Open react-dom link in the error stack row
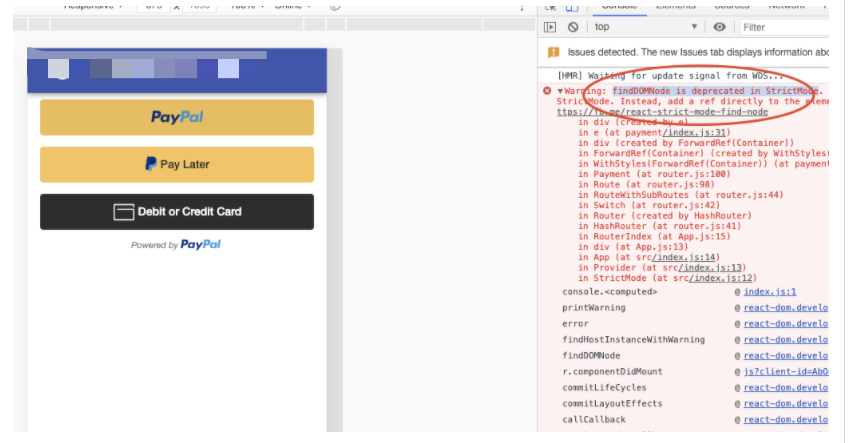850x443 pixels. (x=786, y=324)
